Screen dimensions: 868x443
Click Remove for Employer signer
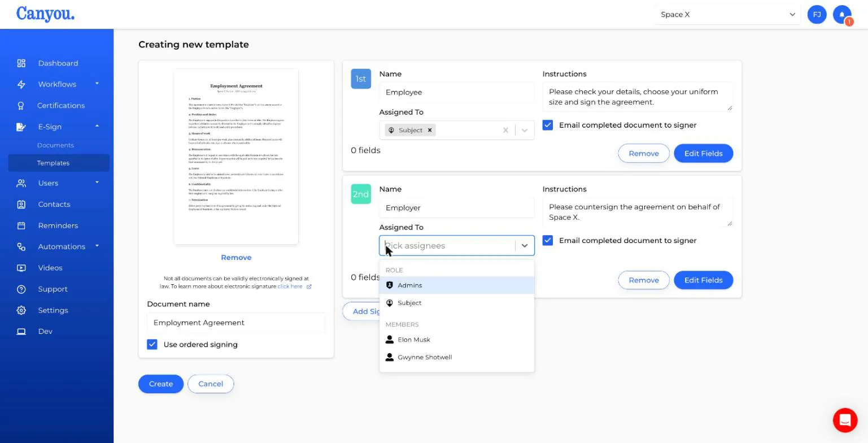(x=644, y=280)
